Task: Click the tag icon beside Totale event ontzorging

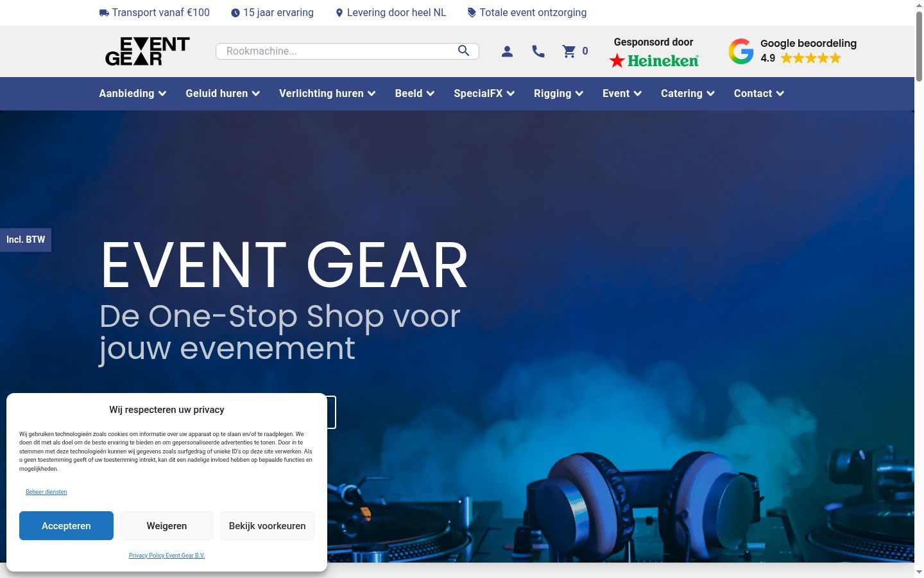Action: coord(472,13)
